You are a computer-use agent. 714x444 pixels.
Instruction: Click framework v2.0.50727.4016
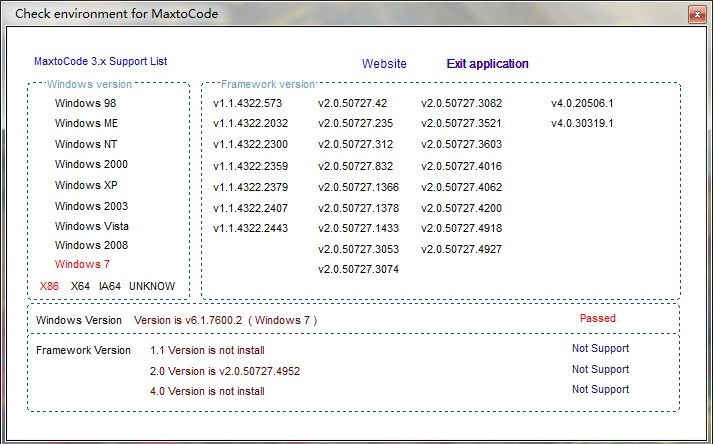coord(462,166)
